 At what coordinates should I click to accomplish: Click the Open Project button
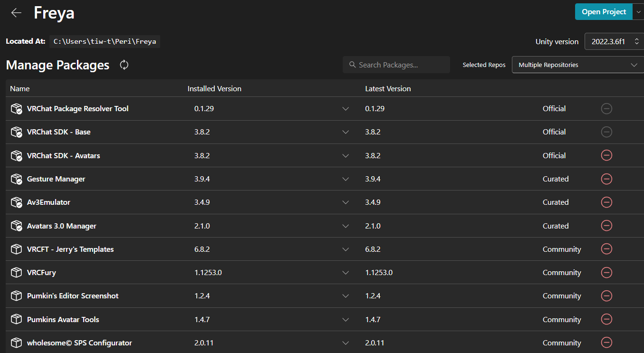pyautogui.click(x=604, y=12)
